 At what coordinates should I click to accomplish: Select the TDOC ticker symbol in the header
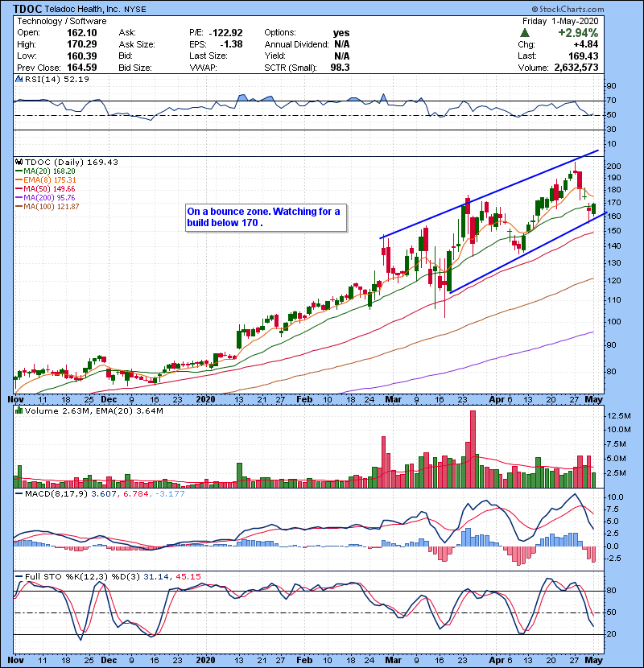pos(27,9)
